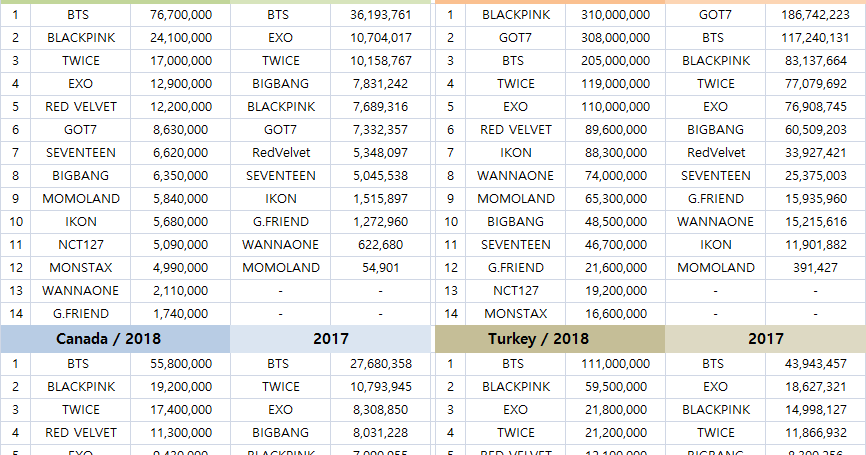Click the 5,348,097 value
This screenshot has height=455, width=866.
pos(381,153)
